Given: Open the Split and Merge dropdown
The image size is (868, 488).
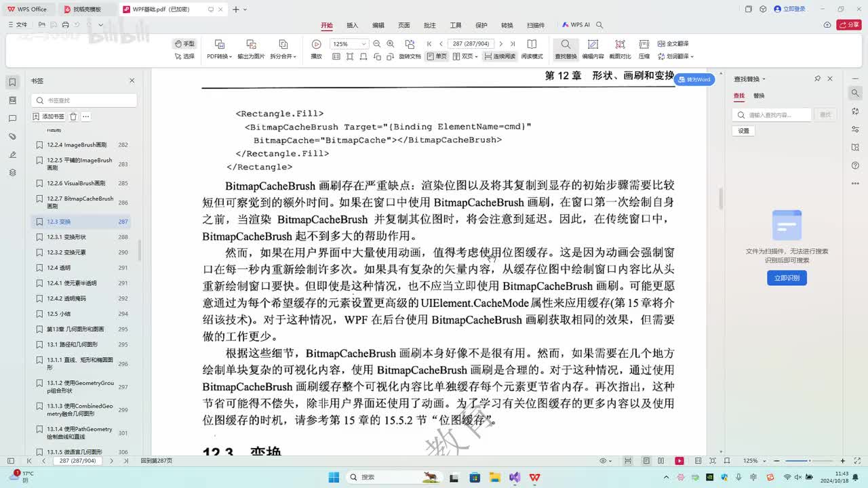Looking at the screenshot, I should pos(283,56).
